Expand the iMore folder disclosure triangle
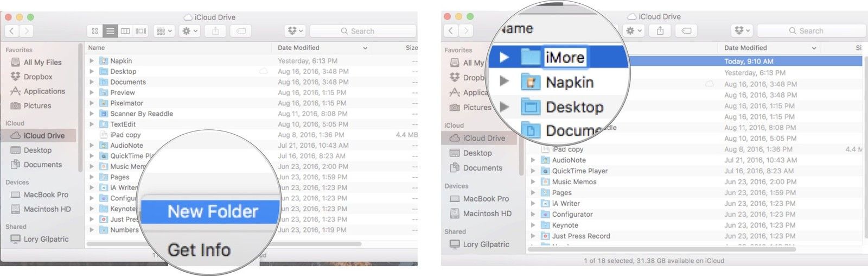This screenshot has height=276, width=868. point(504,57)
